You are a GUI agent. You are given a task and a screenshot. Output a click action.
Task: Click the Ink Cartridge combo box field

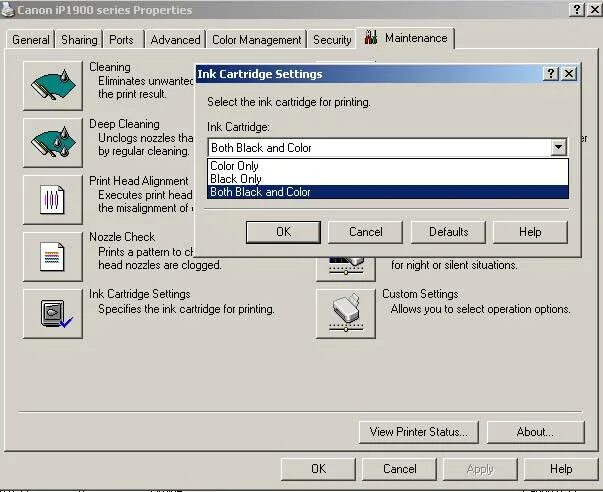pyautogui.click(x=387, y=147)
